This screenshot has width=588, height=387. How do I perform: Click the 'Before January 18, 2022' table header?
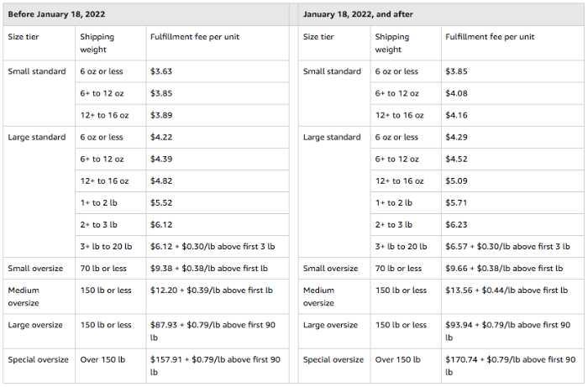56,14
